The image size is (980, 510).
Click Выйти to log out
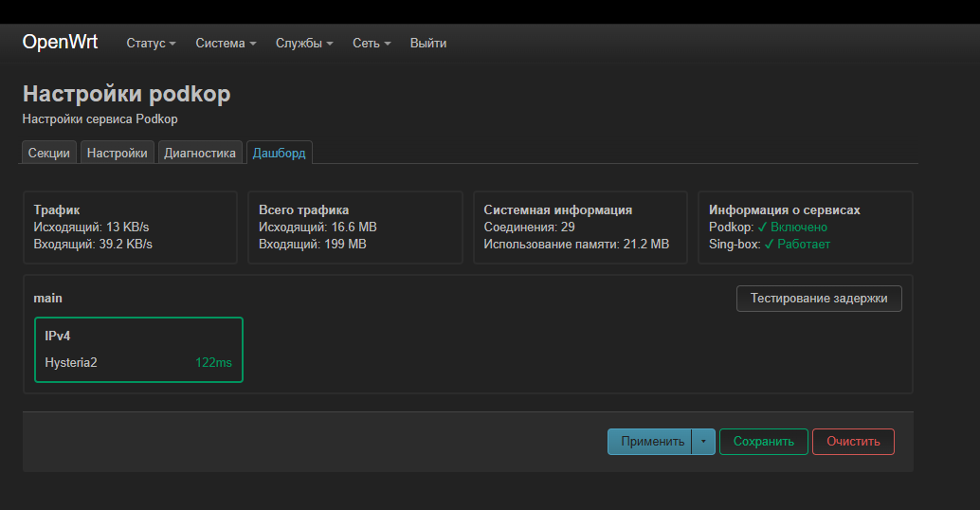tap(428, 43)
